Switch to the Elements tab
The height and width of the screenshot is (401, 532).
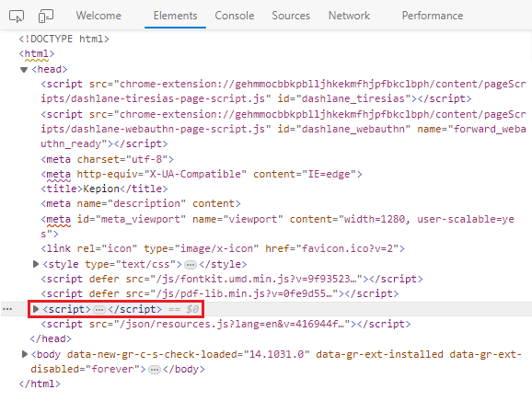point(175,16)
